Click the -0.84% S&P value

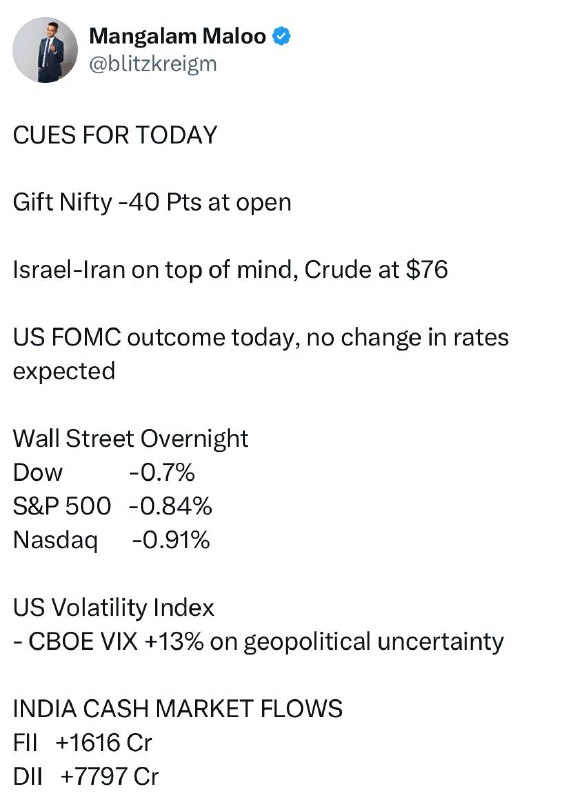pyautogui.click(x=170, y=506)
